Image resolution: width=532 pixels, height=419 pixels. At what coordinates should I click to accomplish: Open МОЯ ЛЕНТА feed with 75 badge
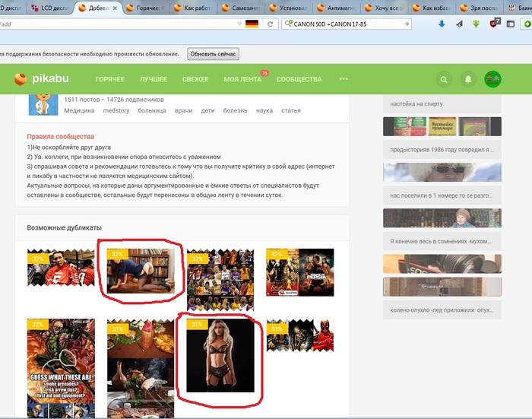(x=242, y=79)
